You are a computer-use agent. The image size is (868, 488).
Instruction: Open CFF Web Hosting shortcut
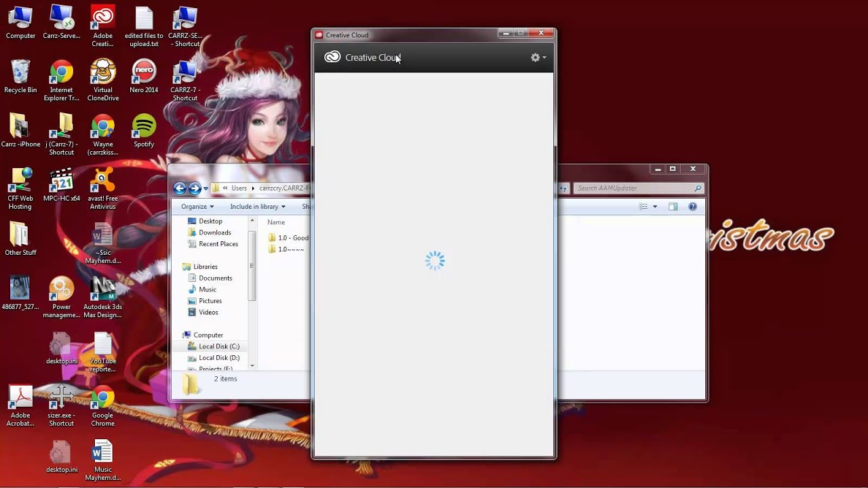pos(20,189)
